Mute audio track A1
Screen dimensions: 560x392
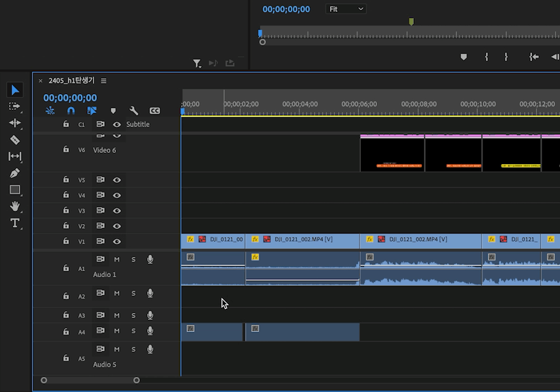click(x=117, y=259)
